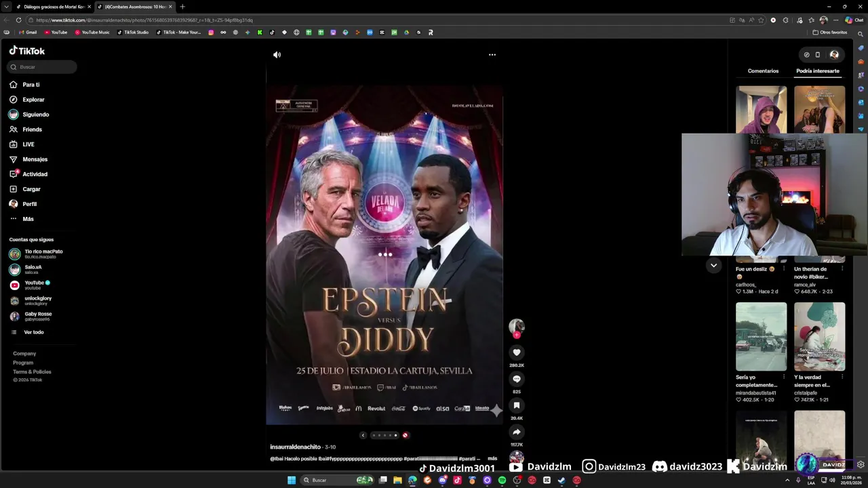Open options for Y la verdad video
Viewport: 868px width, 488px height.
[x=842, y=378]
